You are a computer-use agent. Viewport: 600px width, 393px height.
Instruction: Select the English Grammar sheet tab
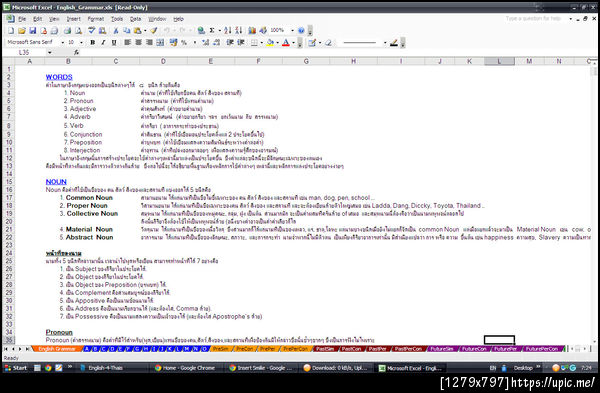57,349
